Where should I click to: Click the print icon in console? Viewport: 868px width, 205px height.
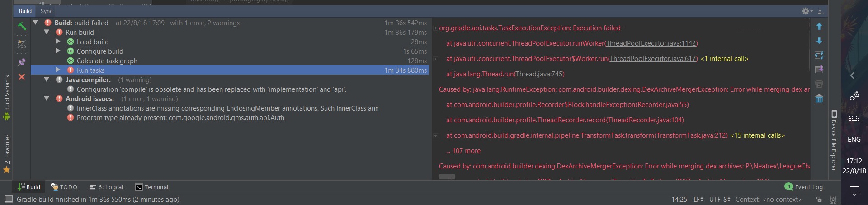point(819,84)
